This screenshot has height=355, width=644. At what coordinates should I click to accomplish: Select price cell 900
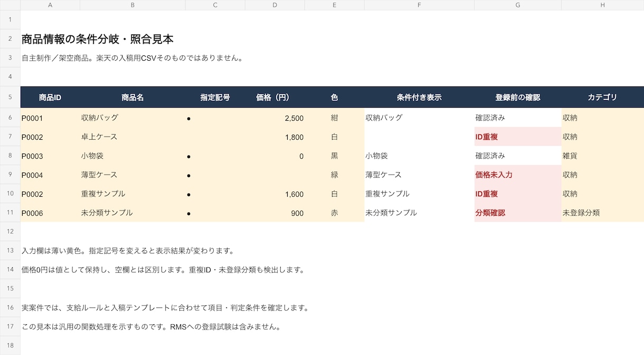point(275,213)
